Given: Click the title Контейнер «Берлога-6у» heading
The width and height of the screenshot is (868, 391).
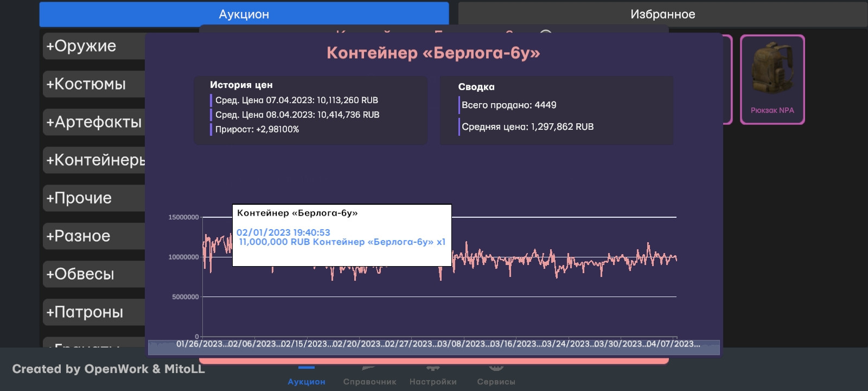Looking at the screenshot, I should (x=433, y=53).
